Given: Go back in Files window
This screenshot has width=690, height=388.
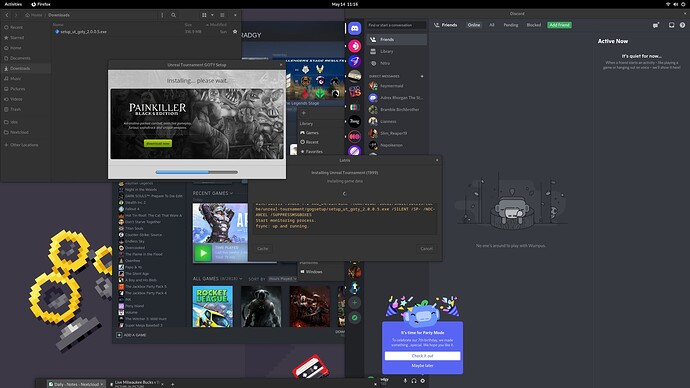Looking at the screenshot, I should pyautogui.click(x=7, y=15).
